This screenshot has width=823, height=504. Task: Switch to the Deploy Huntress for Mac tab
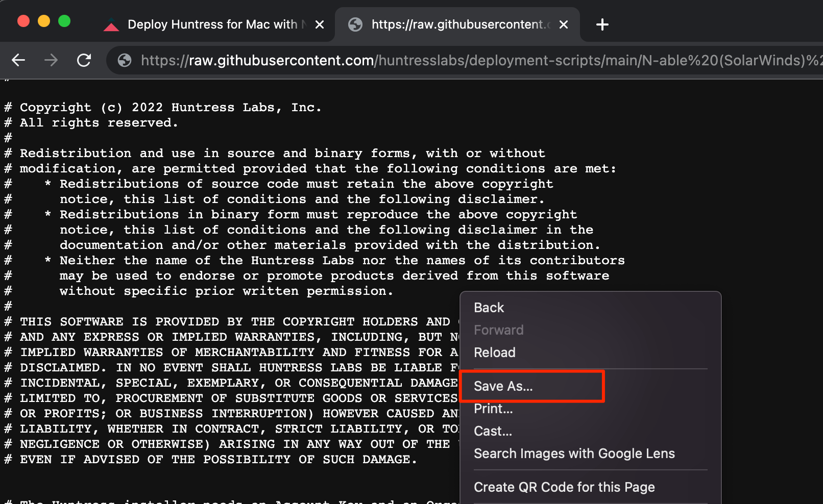[214, 24]
